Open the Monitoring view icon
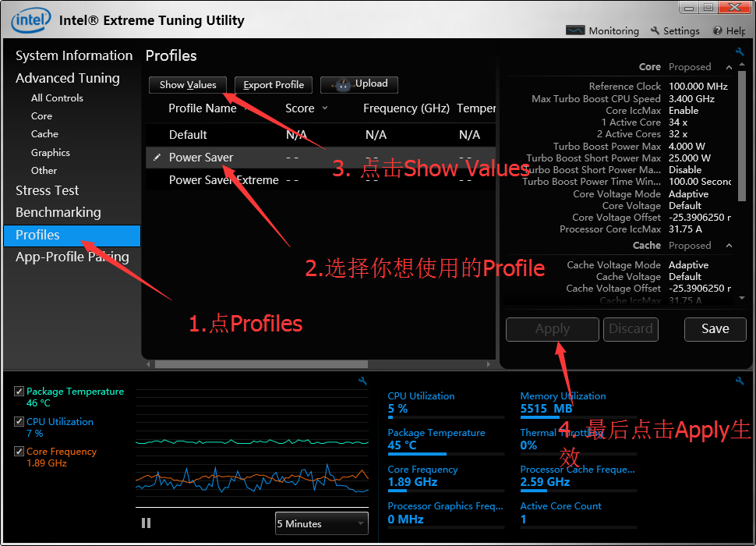Viewport: 756px width, 546px height. tap(575, 30)
